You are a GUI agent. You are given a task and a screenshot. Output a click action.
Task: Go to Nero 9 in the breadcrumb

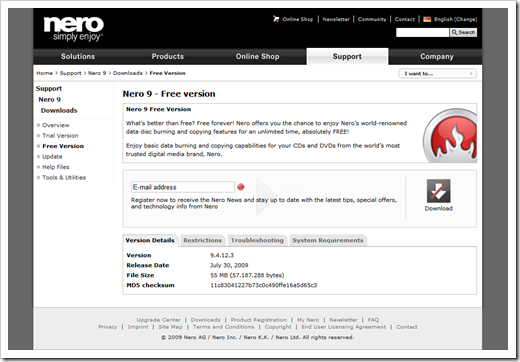coord(97,73)
